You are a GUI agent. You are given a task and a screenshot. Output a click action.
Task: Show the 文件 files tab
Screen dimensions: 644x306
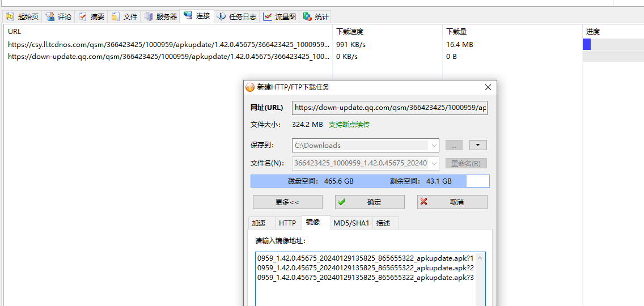click(125, 16)
